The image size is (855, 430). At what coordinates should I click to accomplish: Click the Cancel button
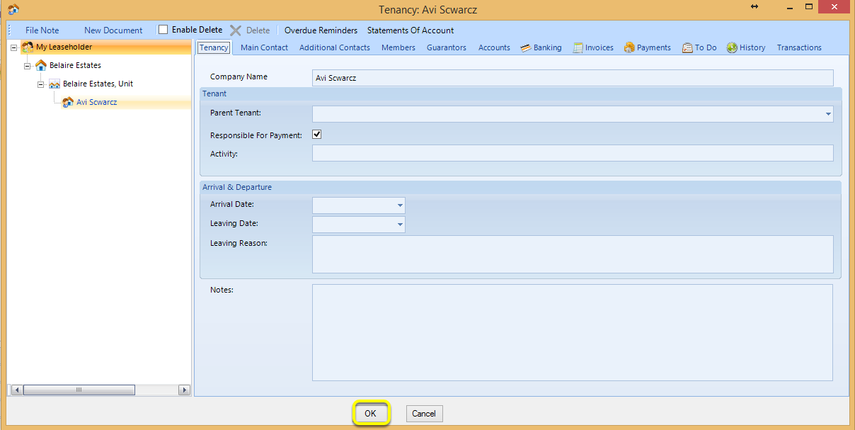(424, 414)
